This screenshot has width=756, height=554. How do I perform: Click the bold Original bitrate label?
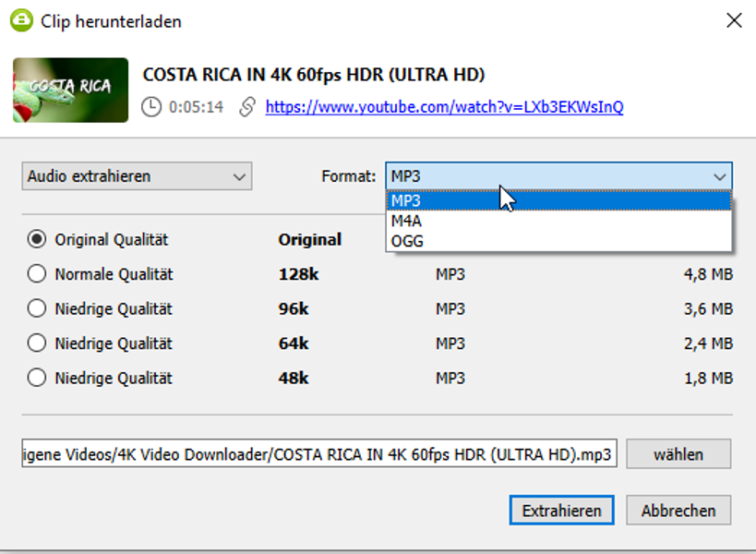[309, 240]
